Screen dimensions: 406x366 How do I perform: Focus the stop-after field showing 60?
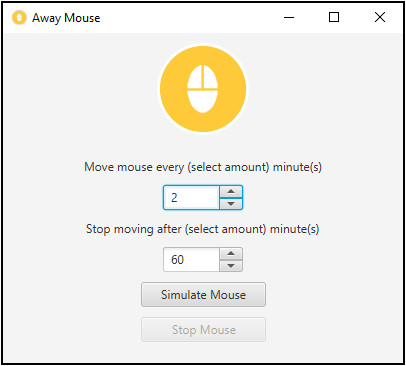[191, 260]
